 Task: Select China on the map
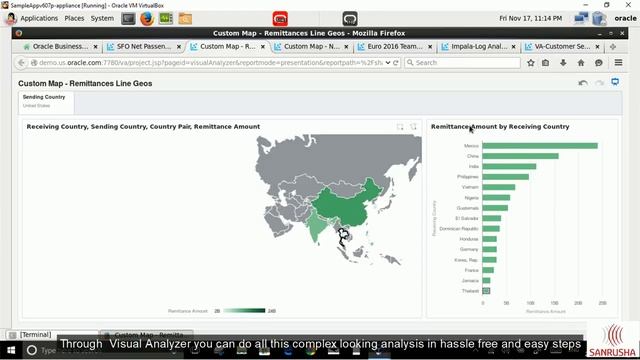point(343,208)
